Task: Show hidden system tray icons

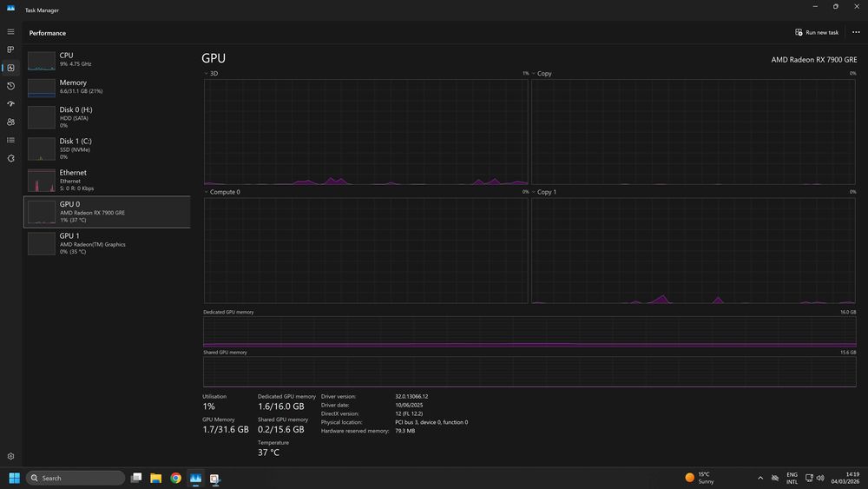Action: click(760, 478)
